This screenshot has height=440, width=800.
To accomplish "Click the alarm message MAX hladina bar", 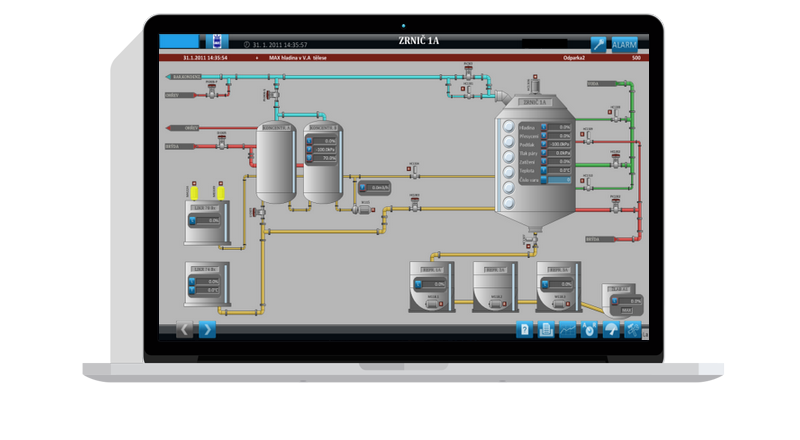I will coord(300,58).
